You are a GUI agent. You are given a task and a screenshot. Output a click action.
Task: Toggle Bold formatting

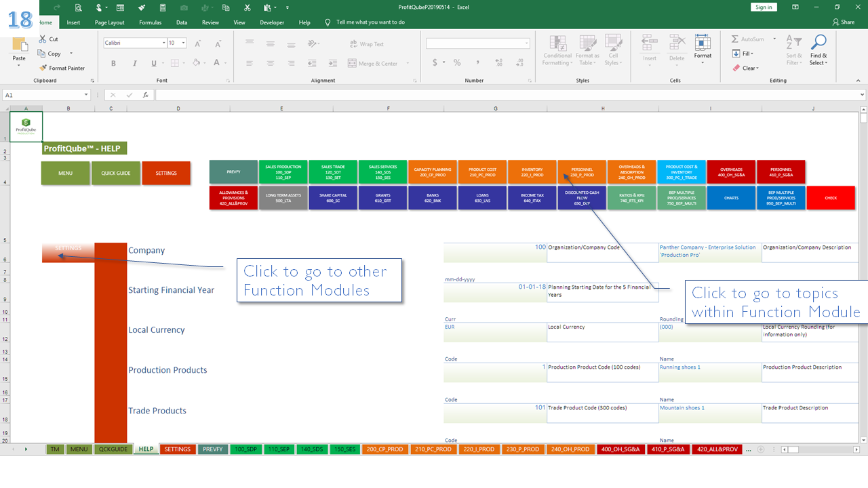tap(113, 64)
